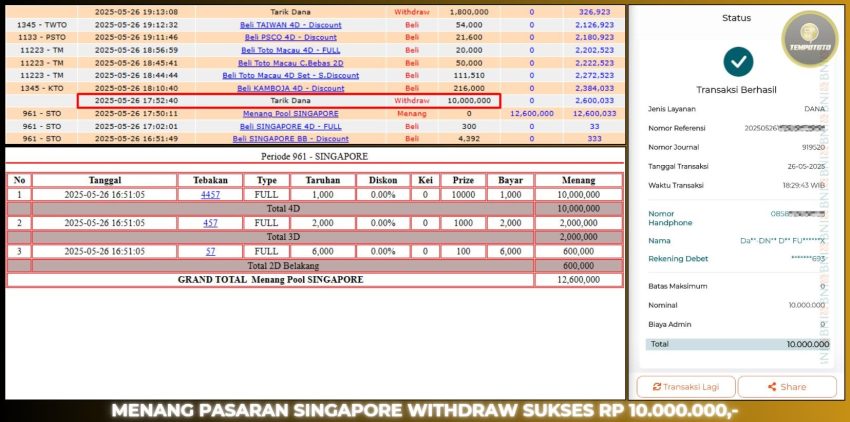The width and height of the screenshot is (850, 422).
Task: Click the TEMPOTOTO gold logo badge
Action: click(809, 39)
